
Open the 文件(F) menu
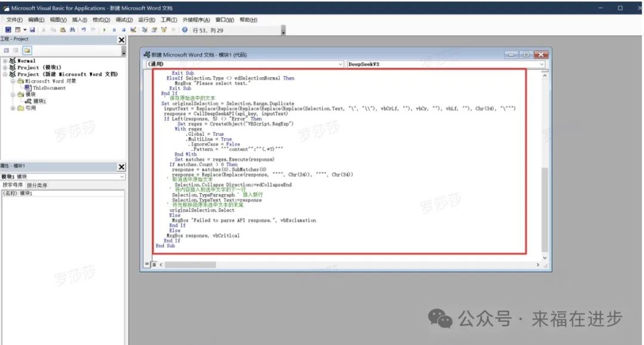point(14,20)
